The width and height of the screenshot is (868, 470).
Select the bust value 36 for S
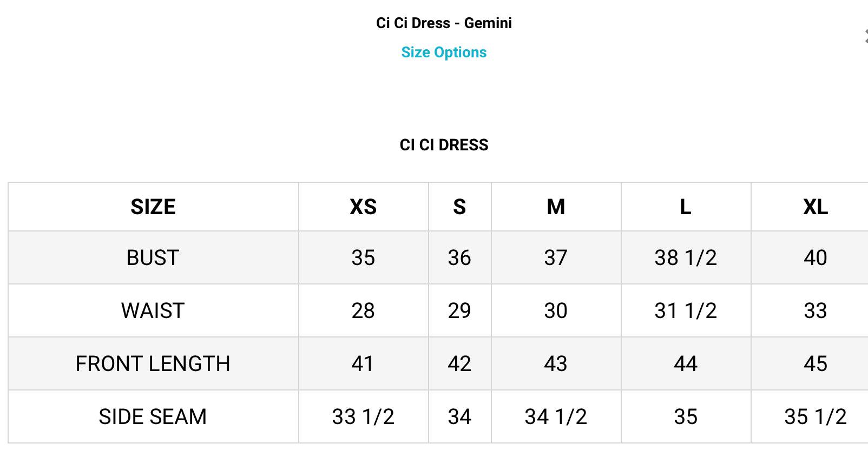pos(459,258)
